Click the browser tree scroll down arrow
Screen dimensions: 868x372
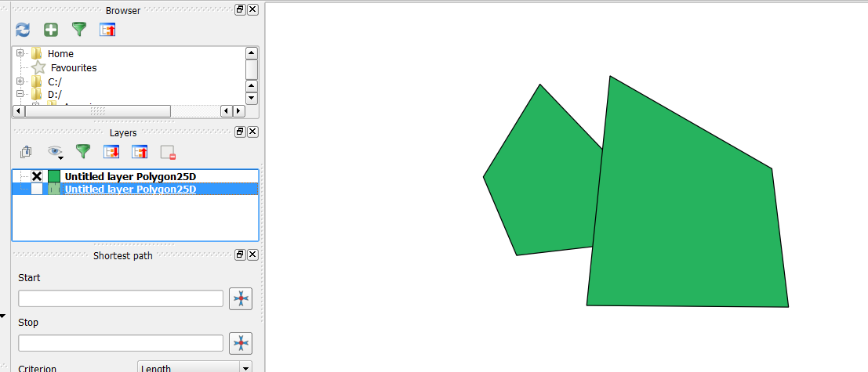pos(252,99)
